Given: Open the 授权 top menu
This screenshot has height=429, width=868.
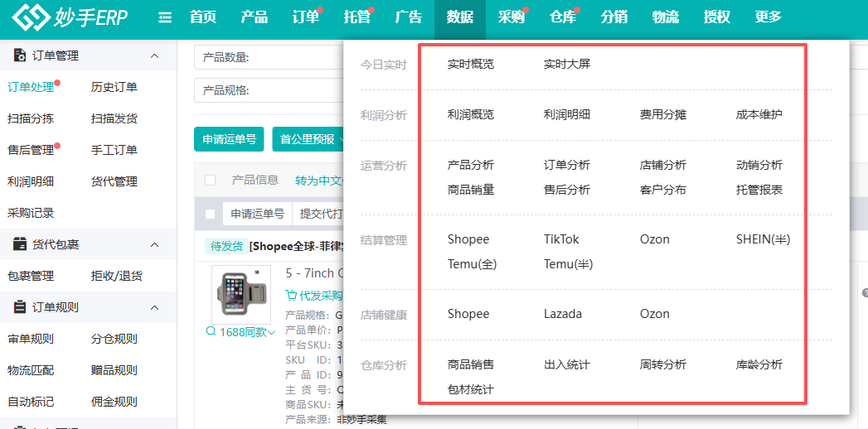Looking at the screenshot, I should pyautogui.click(x=717, y=17).
